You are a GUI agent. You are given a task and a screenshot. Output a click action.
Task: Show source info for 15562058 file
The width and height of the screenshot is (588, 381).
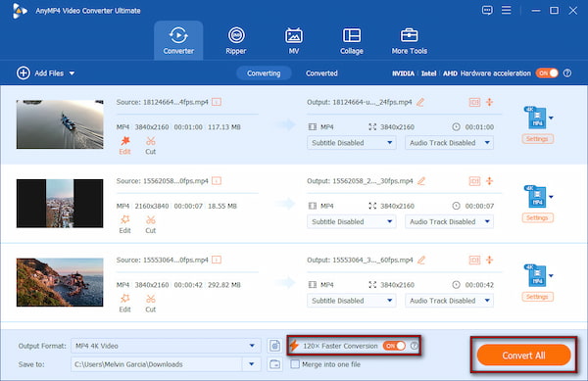(217, 181)
